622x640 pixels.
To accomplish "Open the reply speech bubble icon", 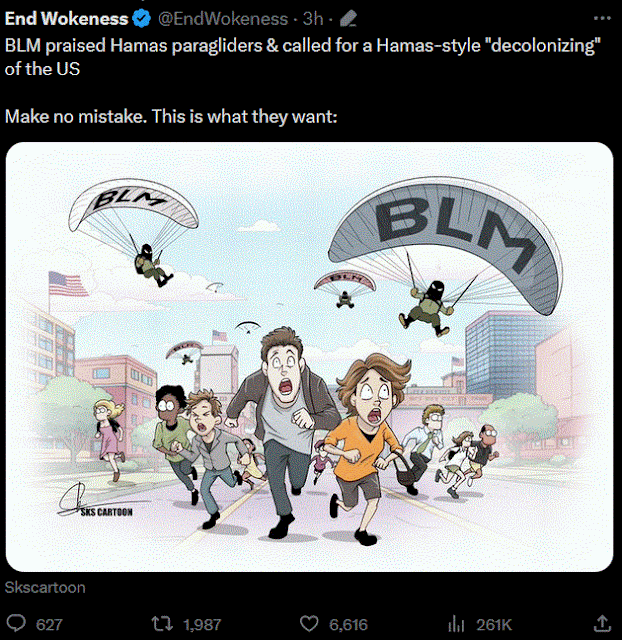I will (x=16, y=624).
